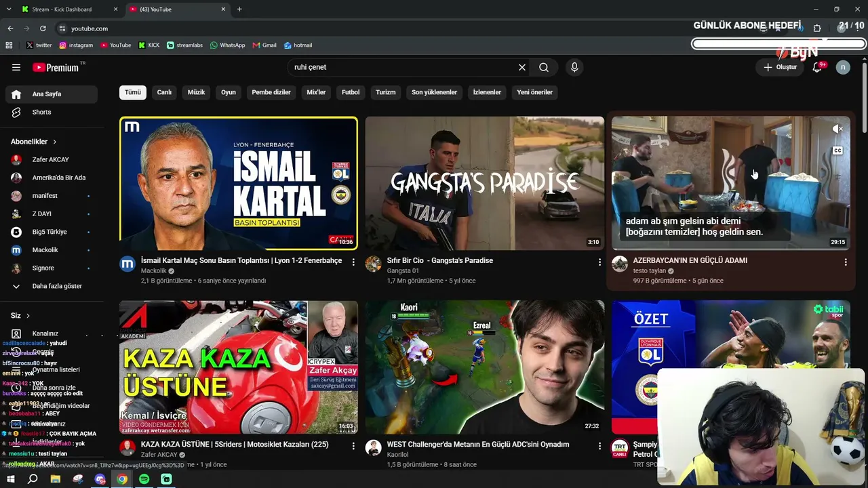
Task: Go to Ana Sayfa in the sidebar
Action: (x=52, y=94)
